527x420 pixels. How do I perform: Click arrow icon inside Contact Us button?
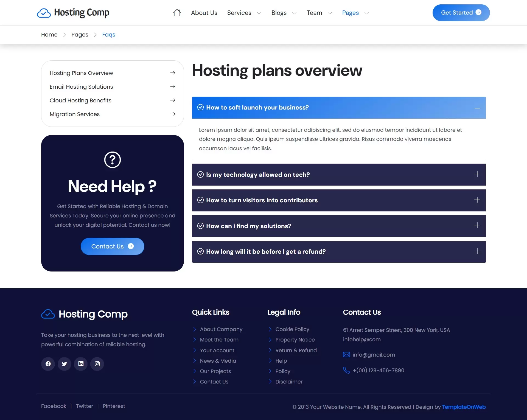click(x=131, y=246)
